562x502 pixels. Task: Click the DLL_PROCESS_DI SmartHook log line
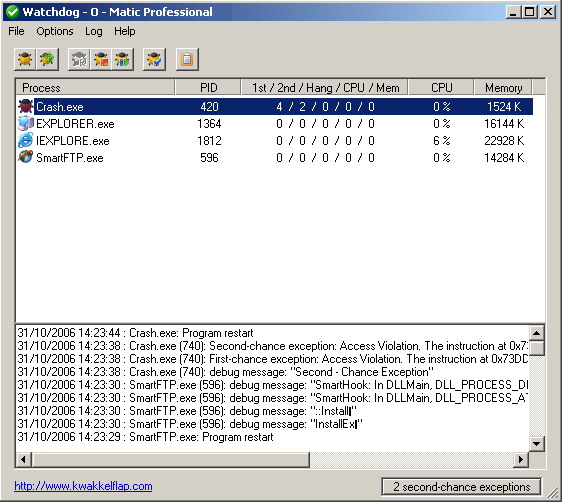[272, 384]
